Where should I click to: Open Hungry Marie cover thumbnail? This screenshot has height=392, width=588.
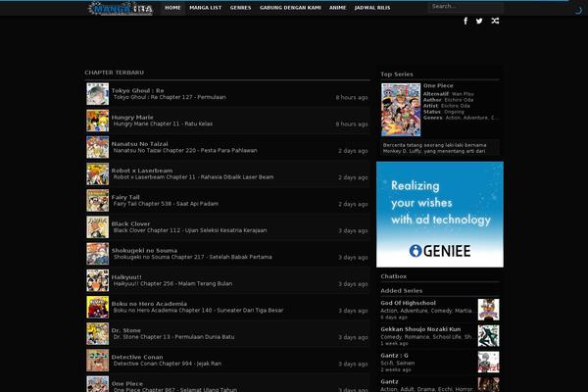coord(97,121)
